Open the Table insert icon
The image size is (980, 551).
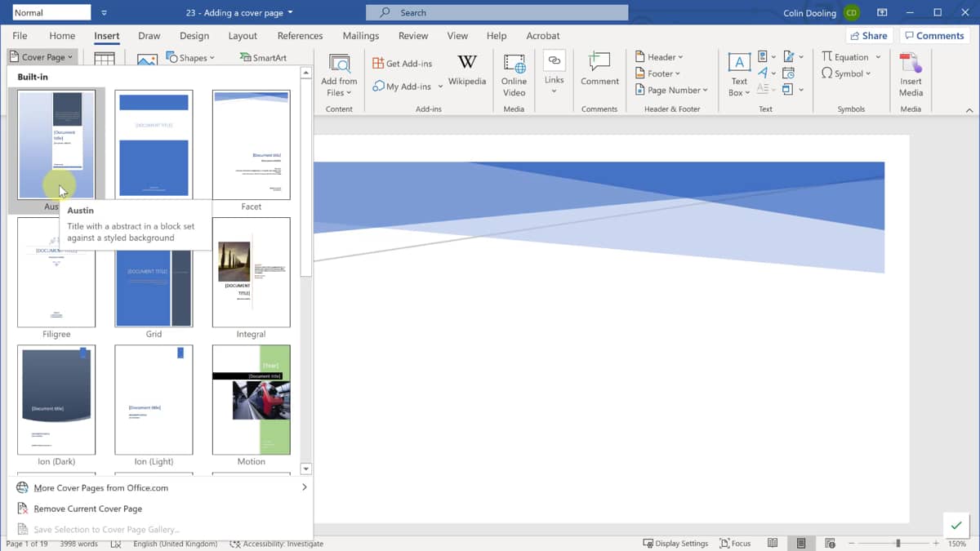pyautogui.click(x=105, y=59)
